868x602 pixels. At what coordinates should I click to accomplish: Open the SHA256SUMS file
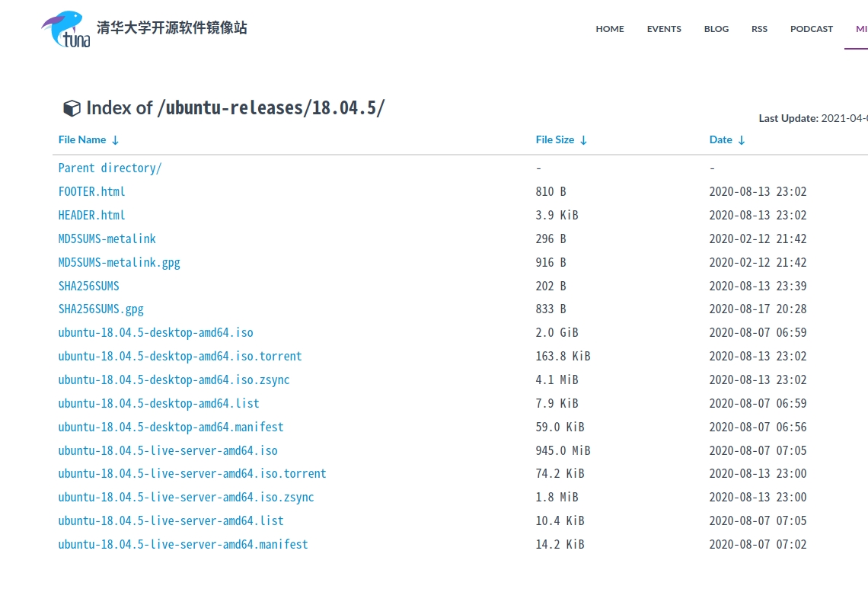pos(89,286)
